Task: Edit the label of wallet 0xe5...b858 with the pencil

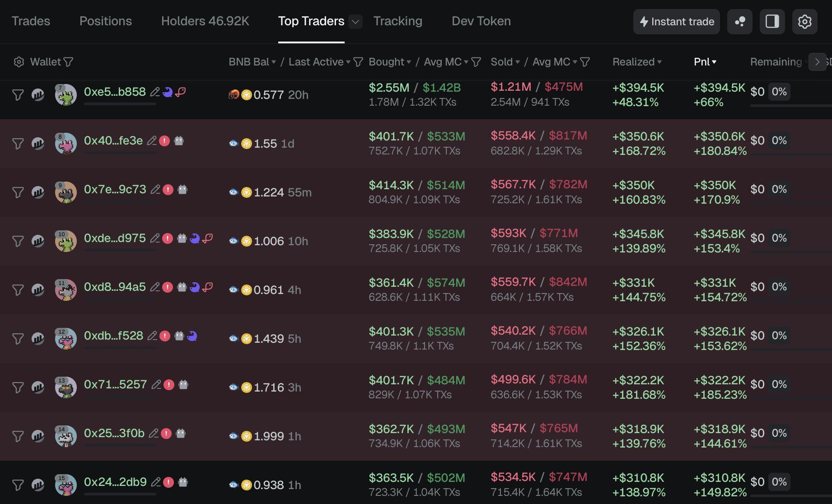Action: (x=155, y=92)
